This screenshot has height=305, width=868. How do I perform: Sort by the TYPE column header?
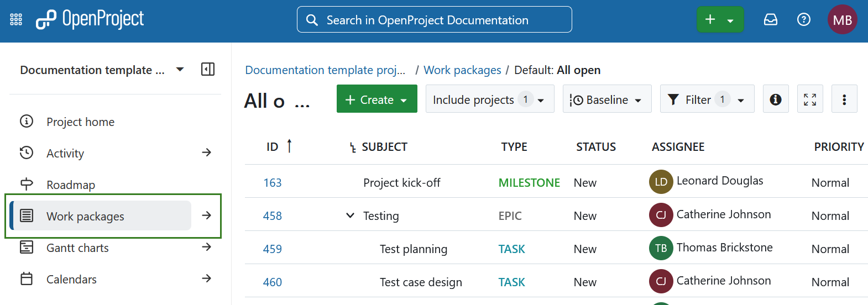click(x=514, y=146)
